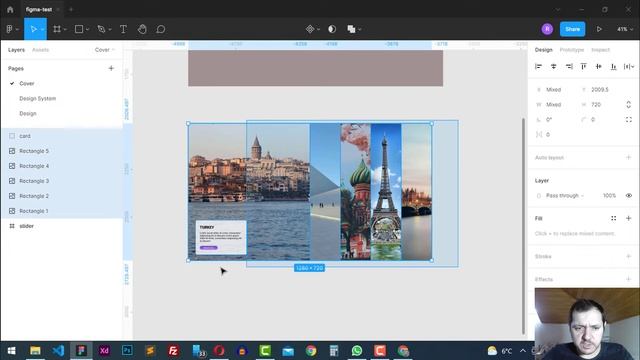Open distribute spacing options dropdown
Image resolution: width=640 pixels, height=360 pixels.
click(629, 67)
